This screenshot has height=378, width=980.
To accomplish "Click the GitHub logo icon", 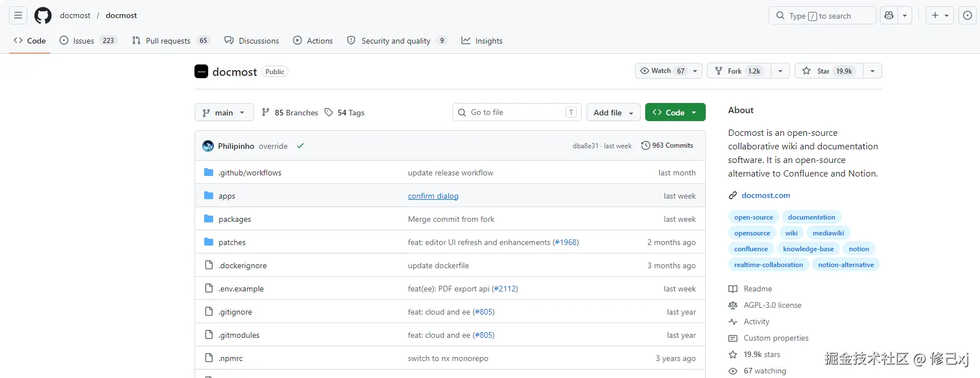I will pyautogui.click(x=43, y=15).
